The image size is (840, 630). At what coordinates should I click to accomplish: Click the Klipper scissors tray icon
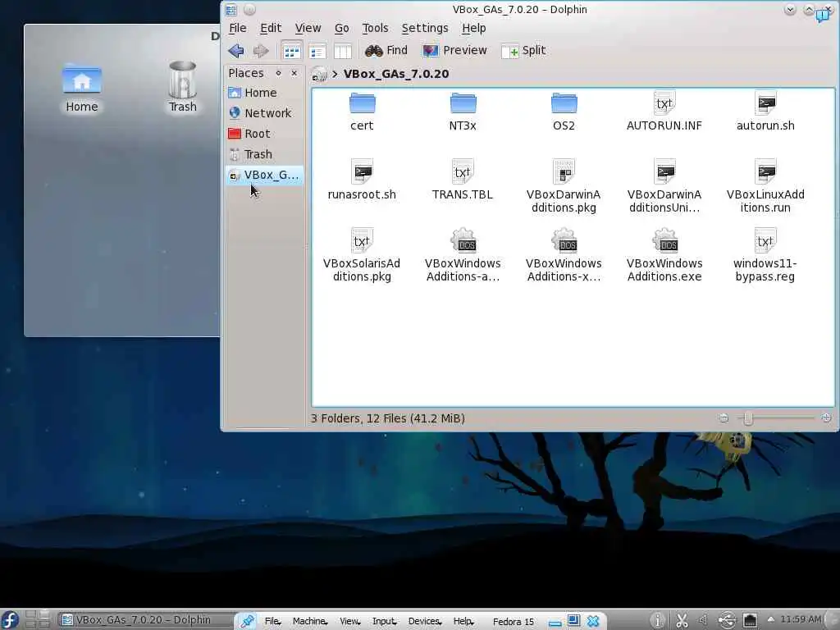click(x=682, y=620)
